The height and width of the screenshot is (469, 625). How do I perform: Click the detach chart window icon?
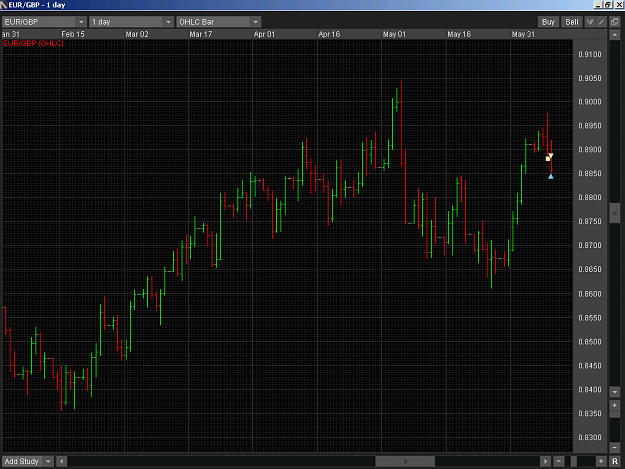[x=615, y=22]
